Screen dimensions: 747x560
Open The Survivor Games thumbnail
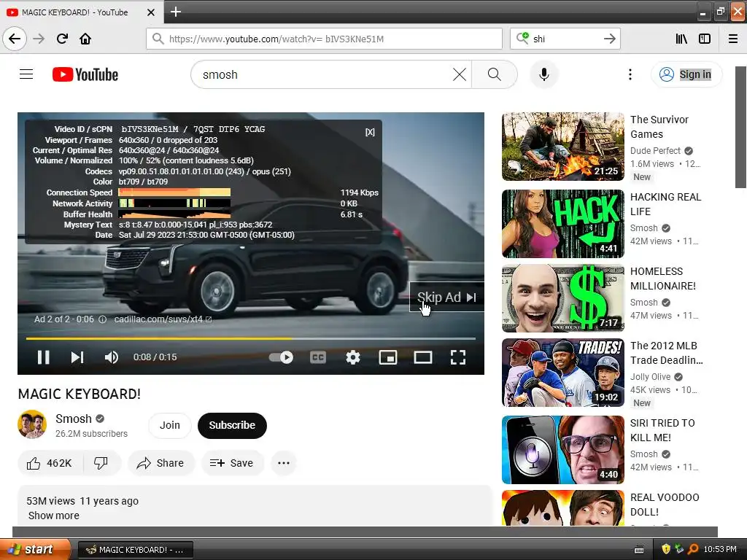[562, 147]
